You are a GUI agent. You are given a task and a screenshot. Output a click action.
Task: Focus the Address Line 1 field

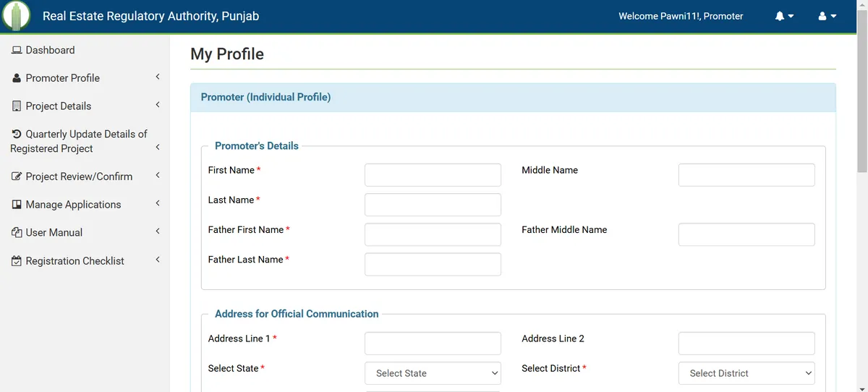point(433,344)
